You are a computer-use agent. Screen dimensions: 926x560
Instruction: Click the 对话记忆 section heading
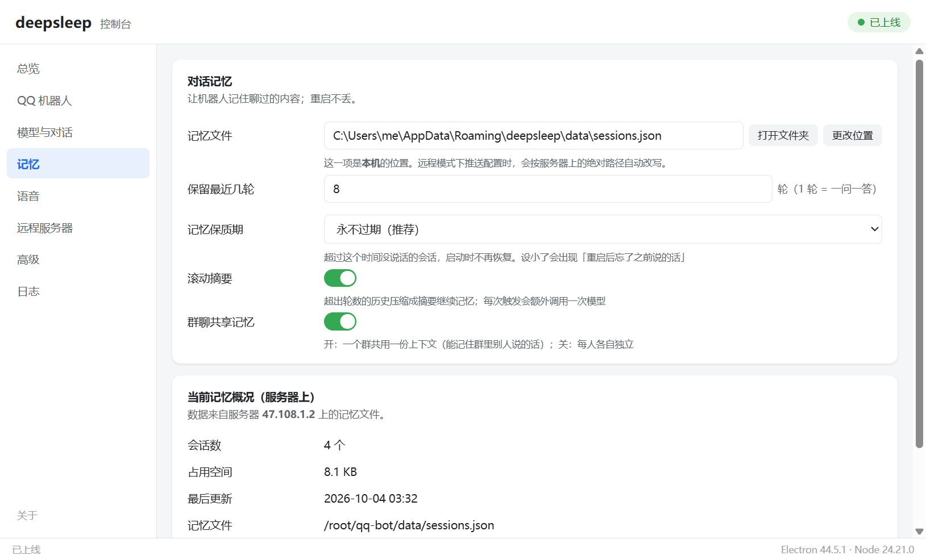210,81
